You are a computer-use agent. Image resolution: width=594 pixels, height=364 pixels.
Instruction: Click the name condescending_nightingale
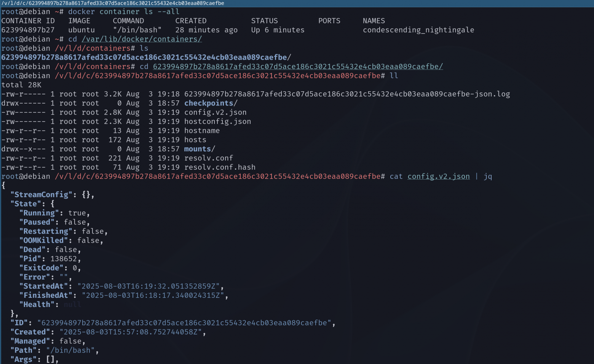[x=418, y=30]
